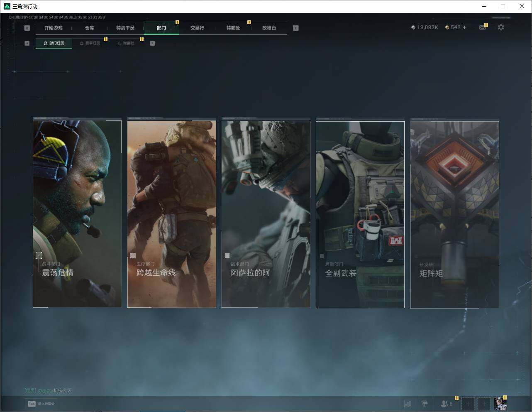The height and width of the screenshot is (412, 532).
Task: Click the flag icon in bottom bar
Action: (425, 404)
